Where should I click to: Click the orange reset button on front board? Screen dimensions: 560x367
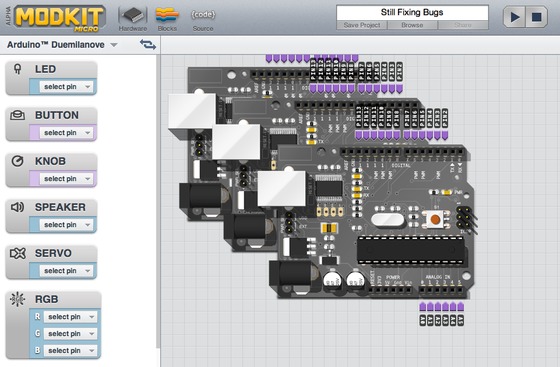[435, 219]
